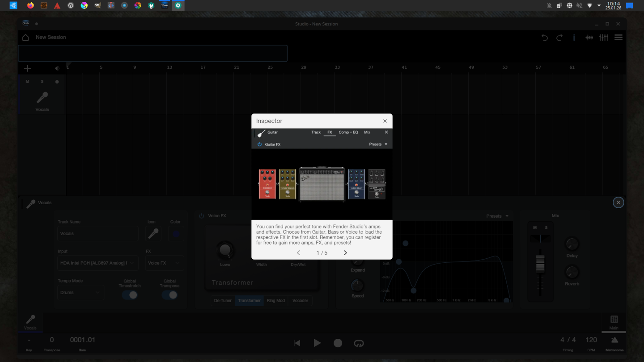Add a new track with plus icon
The height and width of the screenshot is (362, 644).
click(x=27, y=68)
